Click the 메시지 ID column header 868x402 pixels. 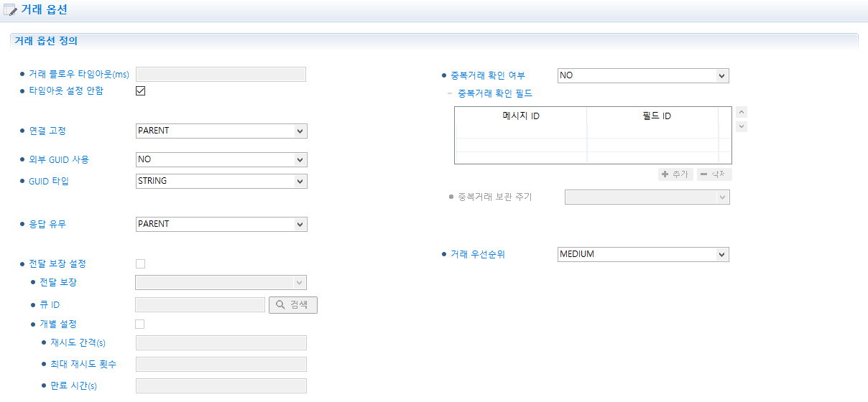(521, 116)
